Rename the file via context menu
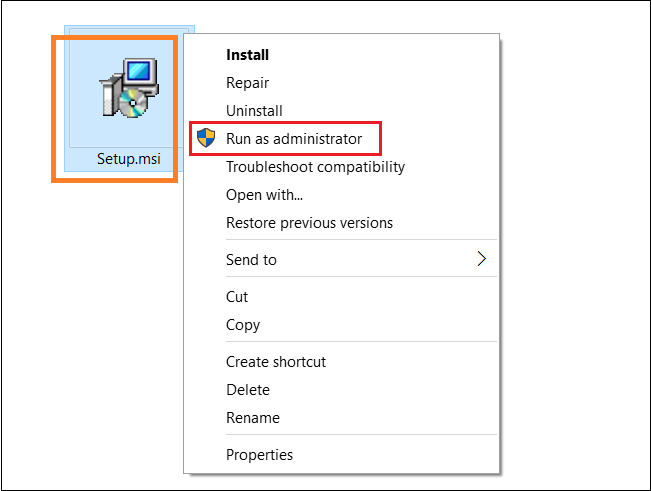This screenshot has height=491, width=651. (253, 418)
